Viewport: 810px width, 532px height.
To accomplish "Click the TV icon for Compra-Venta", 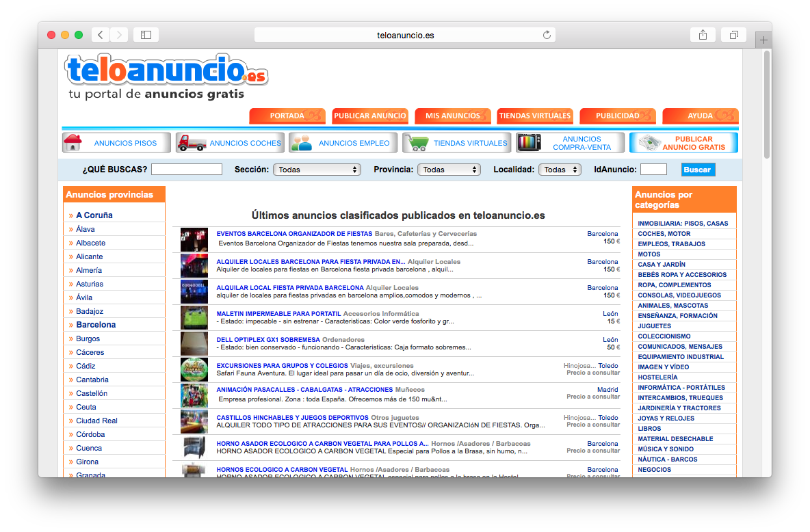I will pyautogui.click(x=529, y=143).
